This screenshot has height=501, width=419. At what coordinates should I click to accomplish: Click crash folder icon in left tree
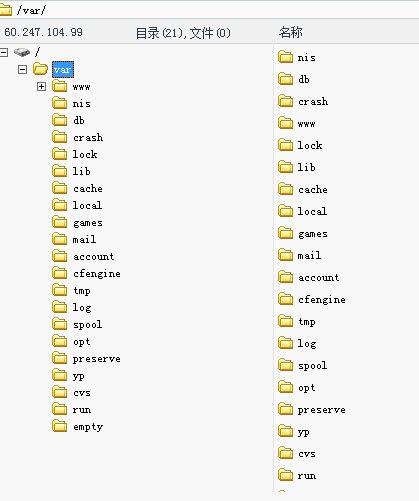[60, 137]
